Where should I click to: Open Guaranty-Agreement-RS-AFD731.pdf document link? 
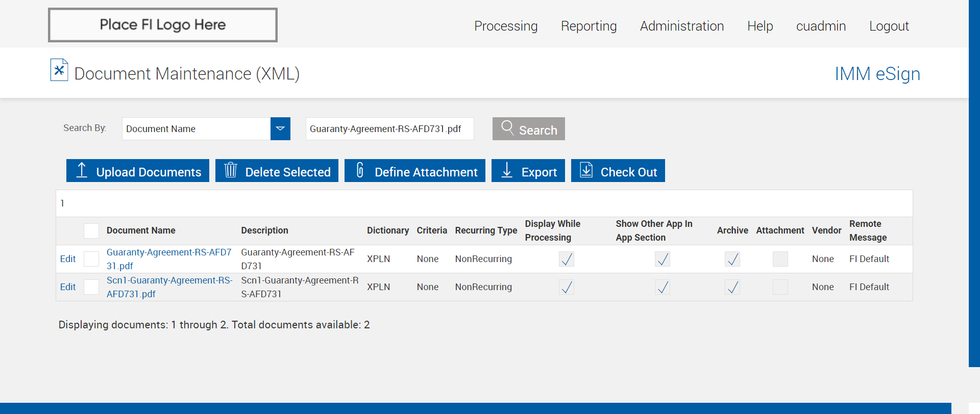pos(169,259)
